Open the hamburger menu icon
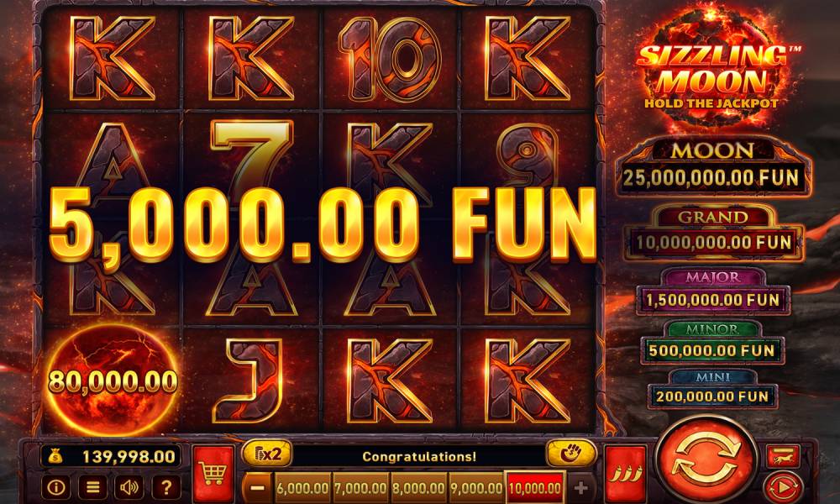Screen dimensions: 840x504 tap(92, 487)
